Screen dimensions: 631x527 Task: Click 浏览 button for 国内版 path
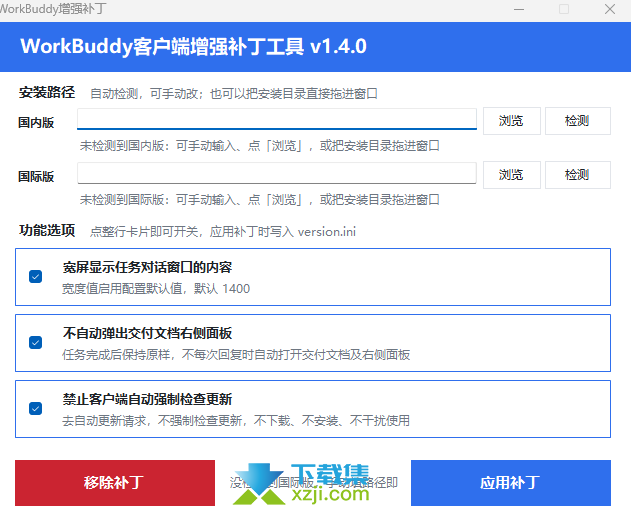[x=511, y=121]
